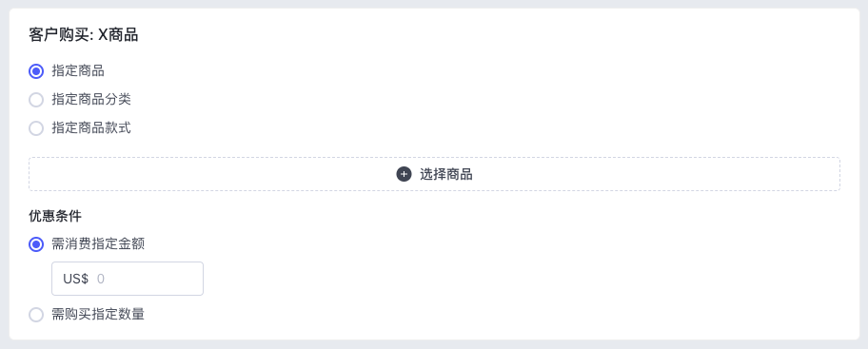Image resolution: width=868 pixels, height=349 pixels.
Task: Select the 指定商品 radio button
Action: tap(36, 71)
